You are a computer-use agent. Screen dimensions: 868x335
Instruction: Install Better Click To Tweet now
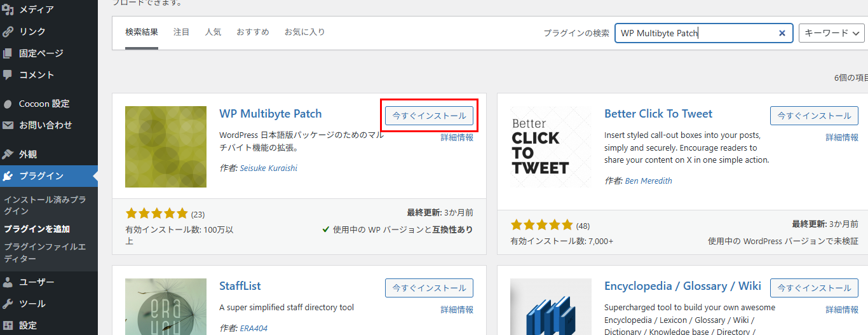point(814,116)
